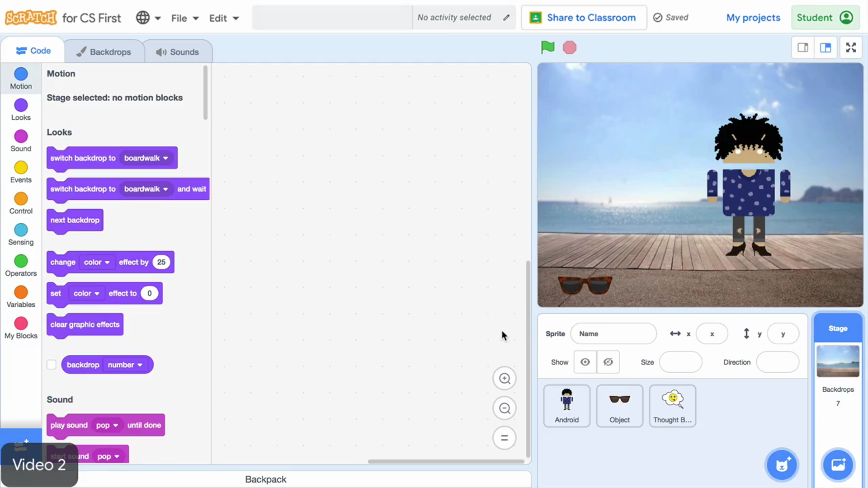Select the Motion block category

coord(21,79)
